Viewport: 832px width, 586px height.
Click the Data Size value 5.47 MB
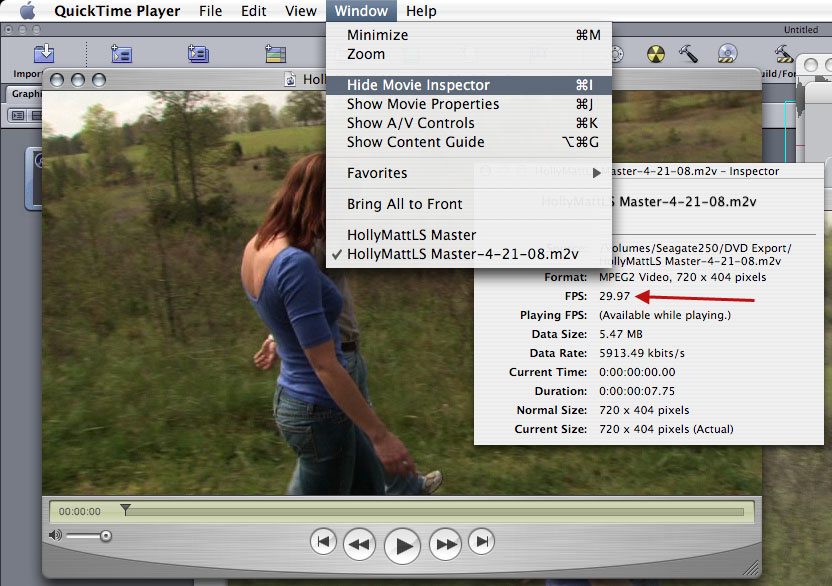pyautogui.click(x=621, y=334)
